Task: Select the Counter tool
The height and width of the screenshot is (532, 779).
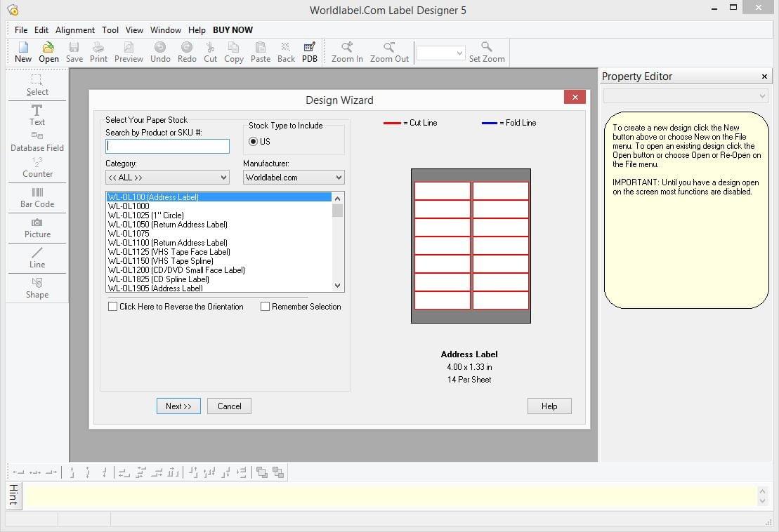Action: (37, 168)
